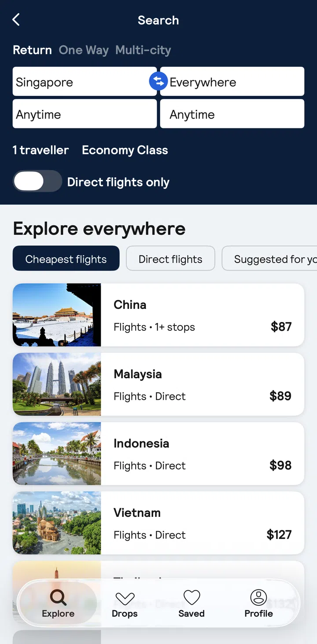This screenshot has height=644, width=317.
Task: Open the 1 traveller selector
Action: coord(41,150)
